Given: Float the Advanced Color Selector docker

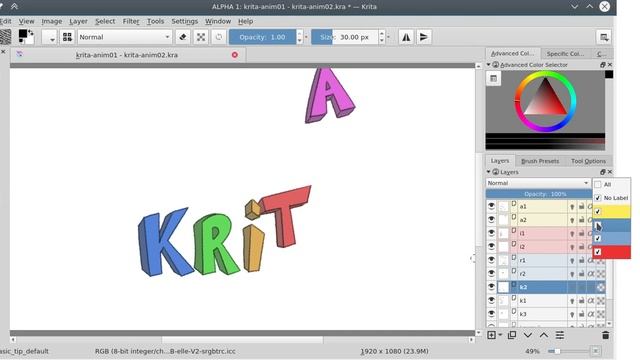Looking at the screenshot, I should (x=603, y=65).
